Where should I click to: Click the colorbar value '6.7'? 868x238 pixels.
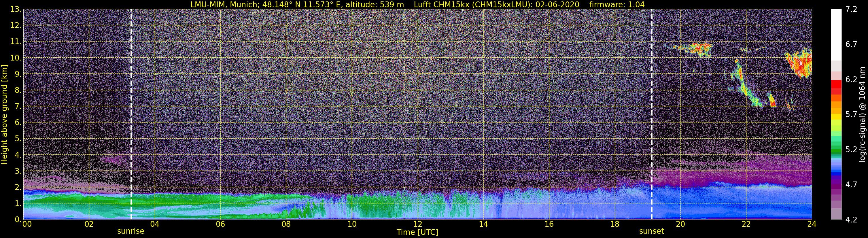click(851, 44)
